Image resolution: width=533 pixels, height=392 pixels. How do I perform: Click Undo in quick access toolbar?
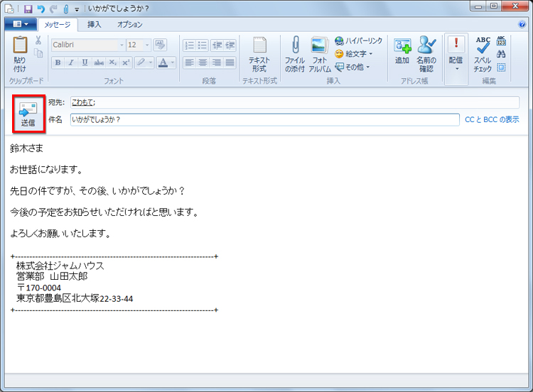point(41,9)
